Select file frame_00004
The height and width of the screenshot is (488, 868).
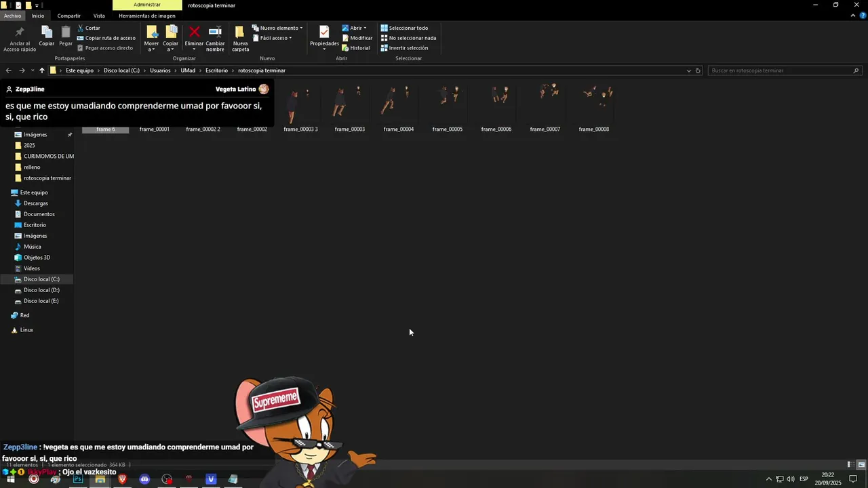click(x=398, y=110)
